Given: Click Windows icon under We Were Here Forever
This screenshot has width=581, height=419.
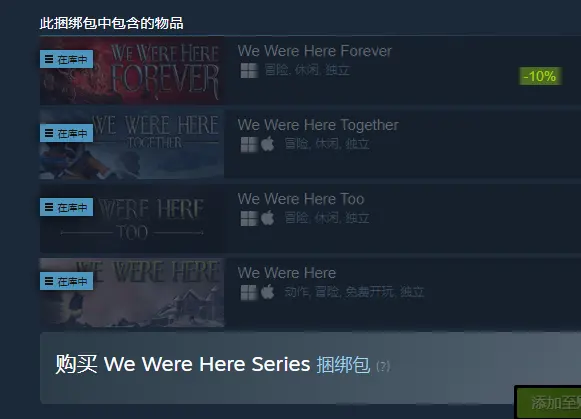Looking at the screenshot, I should [249, 70].
